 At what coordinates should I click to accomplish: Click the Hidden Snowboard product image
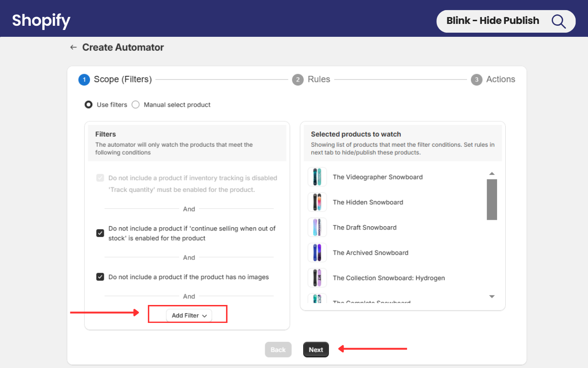(x=317, y=202)
